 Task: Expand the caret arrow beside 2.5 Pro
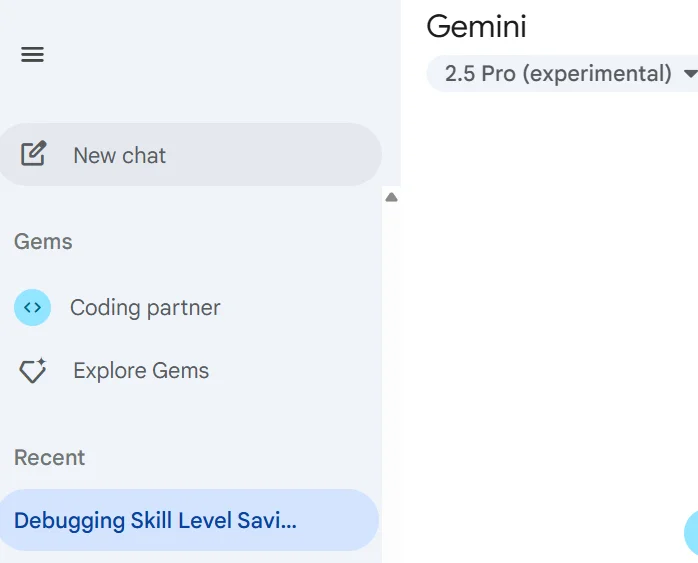click(x=690, y=74)
